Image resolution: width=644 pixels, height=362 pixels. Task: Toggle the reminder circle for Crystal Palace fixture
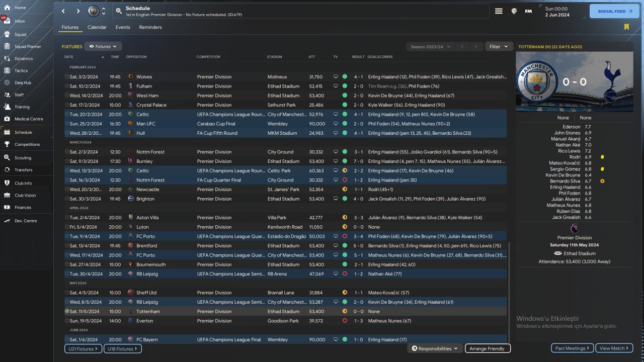point(66,105)
